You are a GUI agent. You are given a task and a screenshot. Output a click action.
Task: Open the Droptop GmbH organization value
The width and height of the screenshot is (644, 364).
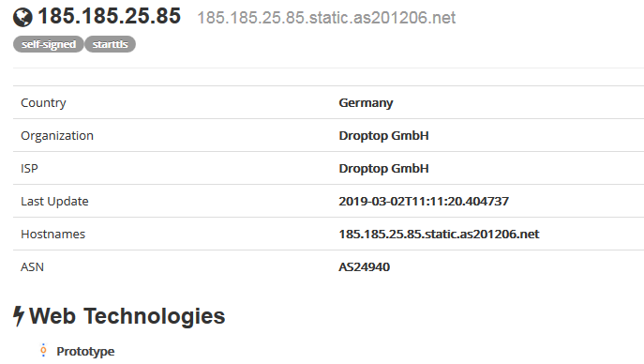click(x=383, y=136)
